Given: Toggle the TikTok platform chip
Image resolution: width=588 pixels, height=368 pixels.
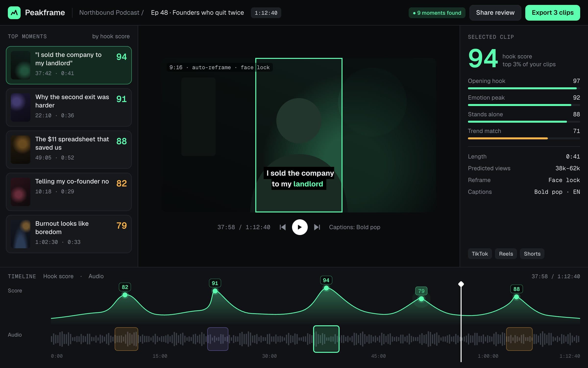Looking at the screenshot, I should tap(480, 254).
